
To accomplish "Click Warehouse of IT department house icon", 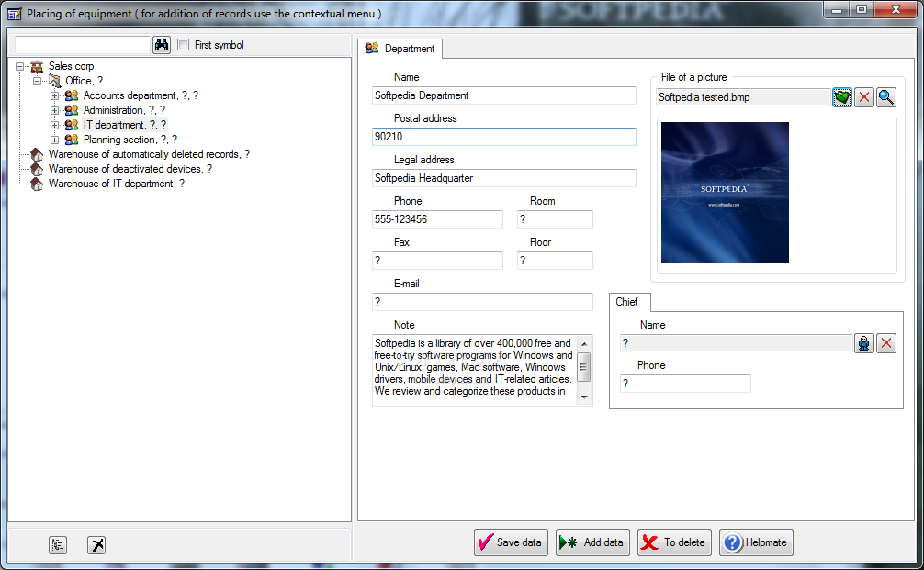I will pos(37,184).
